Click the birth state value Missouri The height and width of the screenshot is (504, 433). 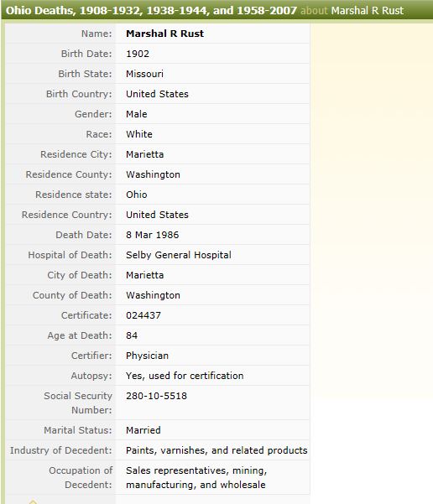[x=144, y=74]
